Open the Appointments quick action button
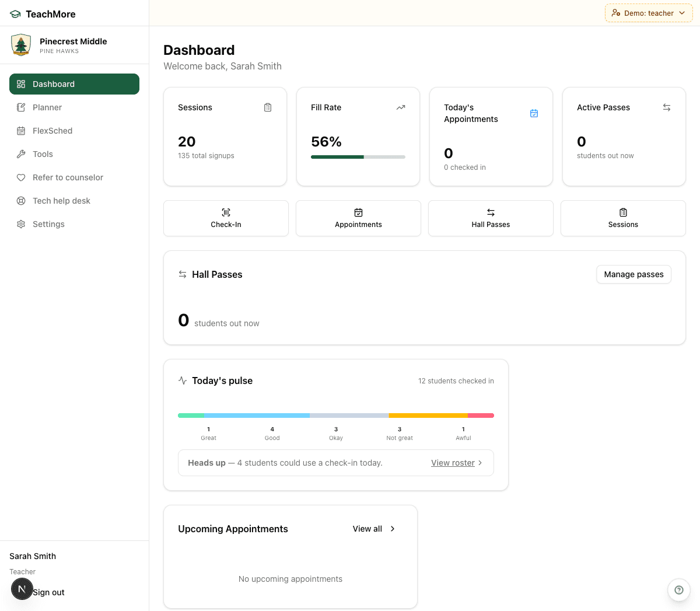 (x=358, y=218)
